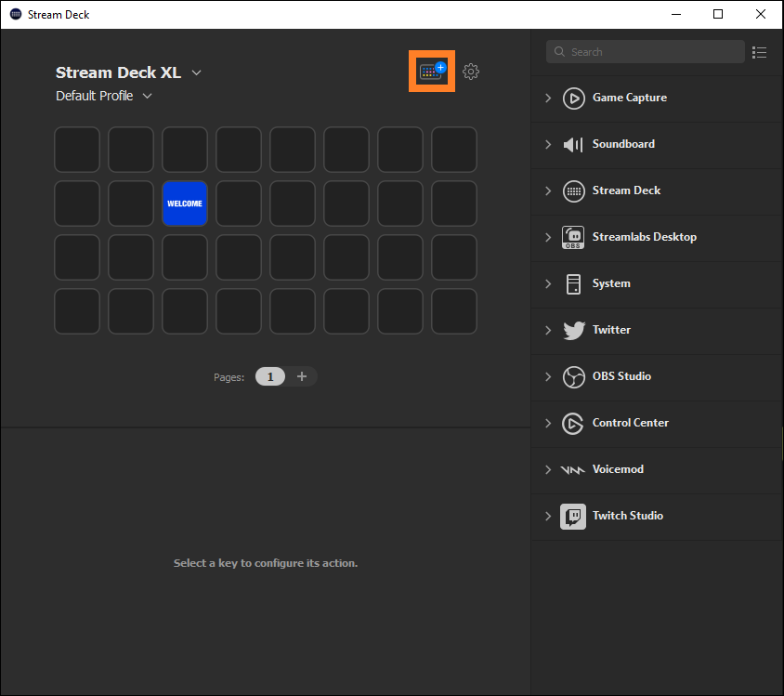Expand the OBS Studio category chevron
The height and width of the screenshot is (696, 784).
(548, 376)
